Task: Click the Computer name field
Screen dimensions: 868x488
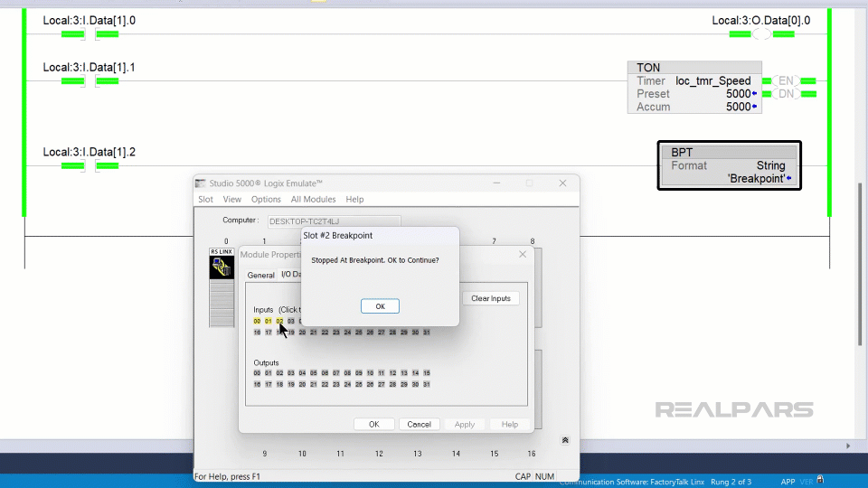Action: (x=334, y=221)
